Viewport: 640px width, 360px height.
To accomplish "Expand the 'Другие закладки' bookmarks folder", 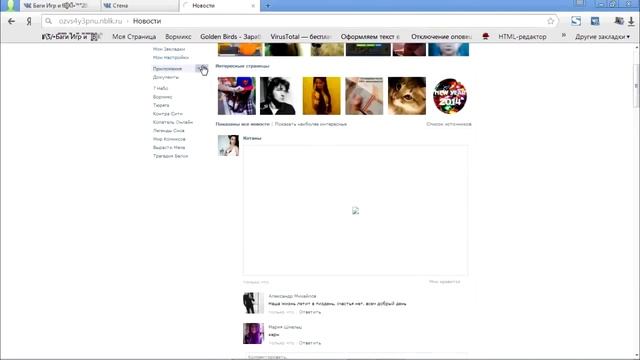I will coord(602,37).
